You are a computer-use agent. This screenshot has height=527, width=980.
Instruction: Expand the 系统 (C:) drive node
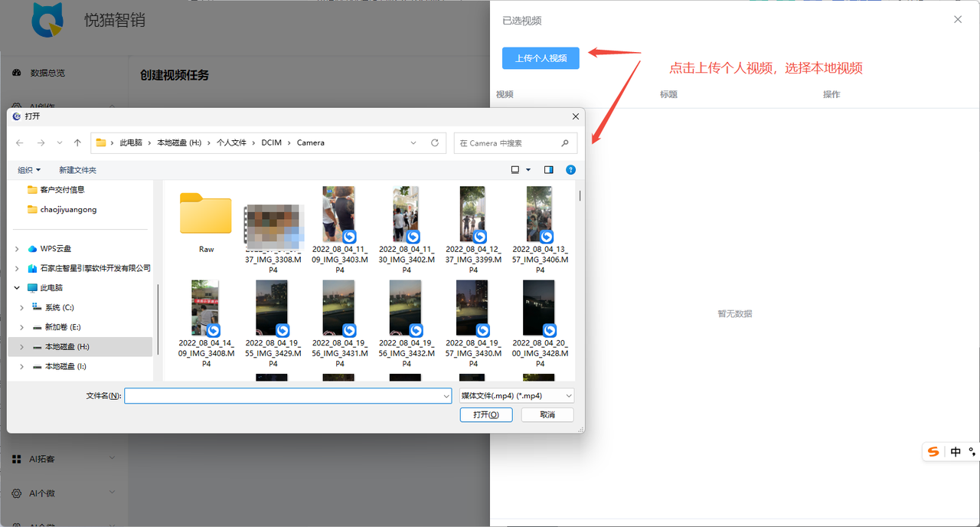(x=22, y=307)
